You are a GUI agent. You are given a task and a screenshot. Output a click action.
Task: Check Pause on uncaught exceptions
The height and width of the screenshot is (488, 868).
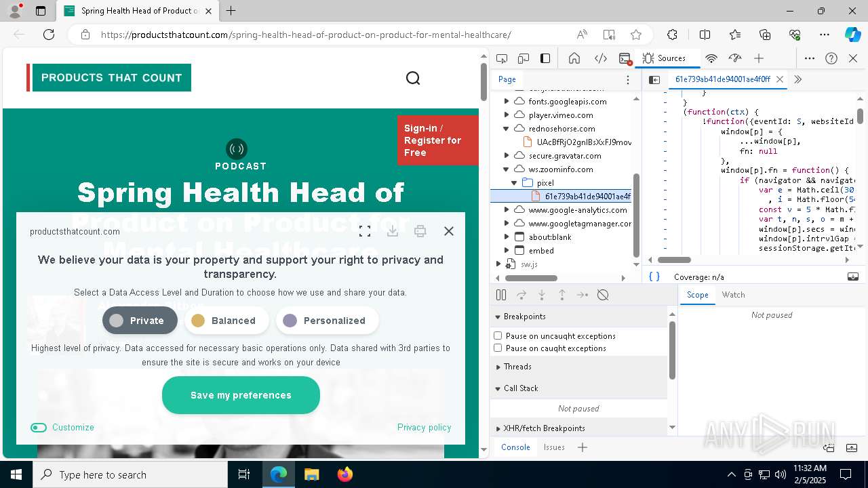point(498,335)
